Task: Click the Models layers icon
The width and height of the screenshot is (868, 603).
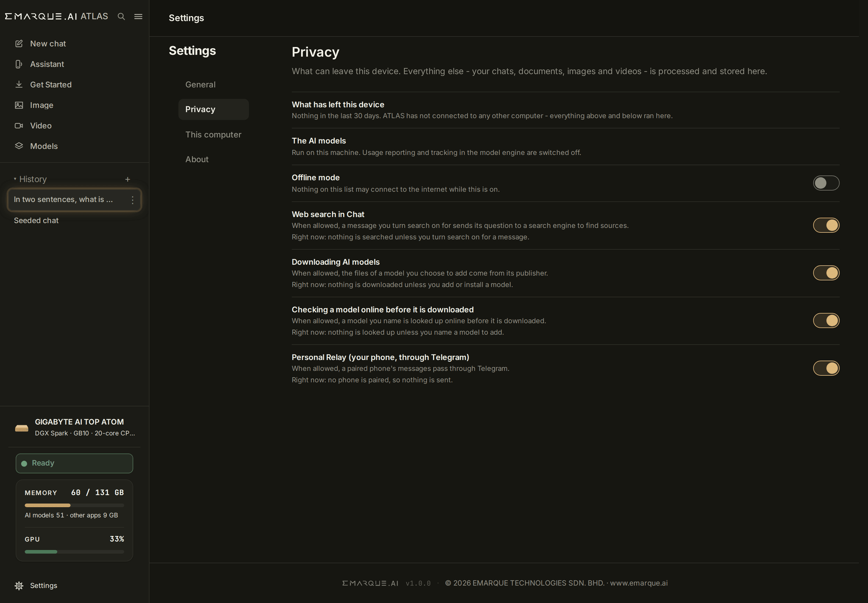Action: [19, 146]
